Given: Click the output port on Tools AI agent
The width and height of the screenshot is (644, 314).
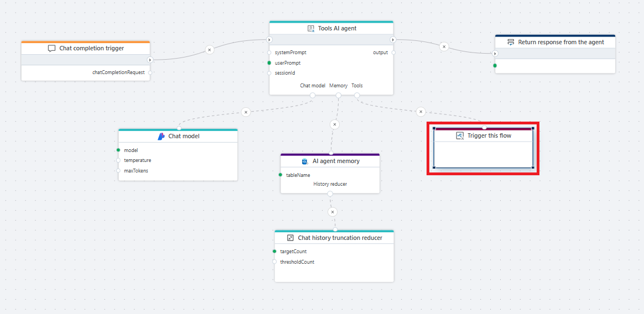Looking at the screenshot, I should (393, 53).
